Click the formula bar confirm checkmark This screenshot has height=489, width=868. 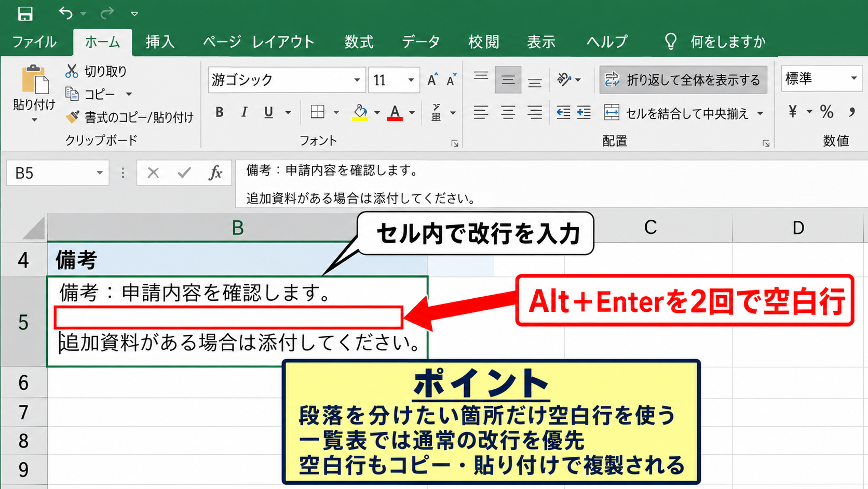pyautogui.click(x=184, y=173)
